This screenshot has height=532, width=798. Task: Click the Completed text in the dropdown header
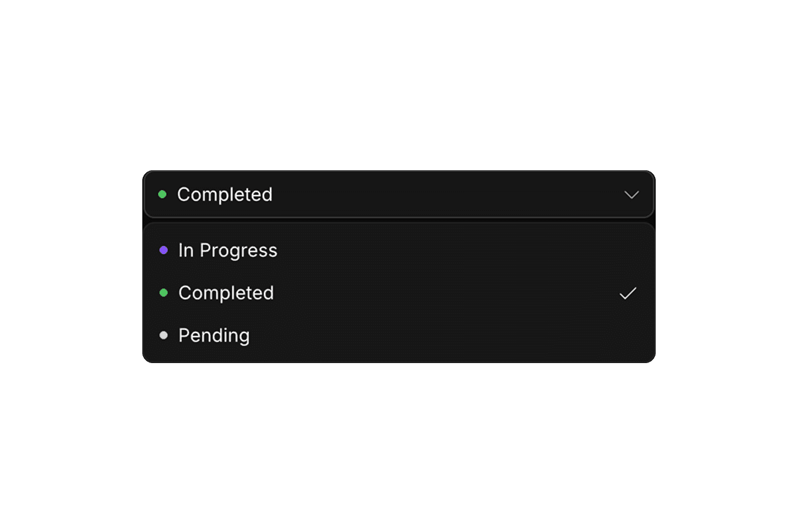(225, 195)
